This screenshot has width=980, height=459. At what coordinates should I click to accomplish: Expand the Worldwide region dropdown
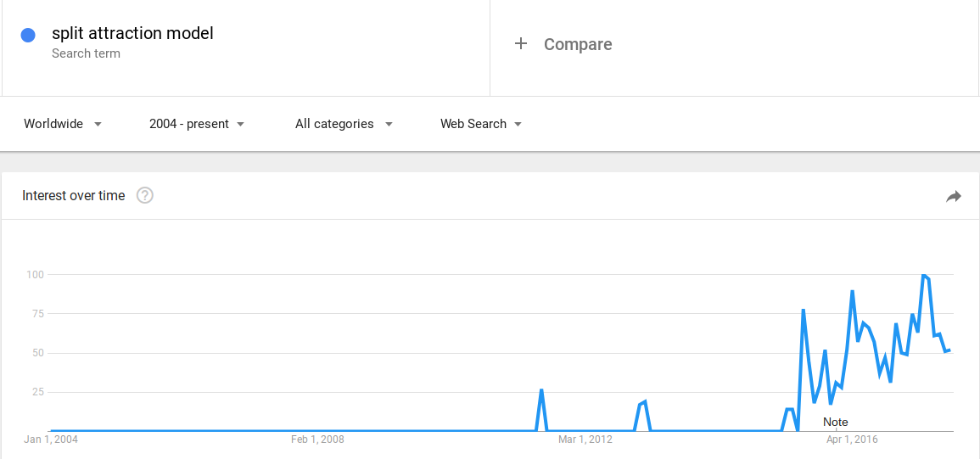(x=63, y=124)
